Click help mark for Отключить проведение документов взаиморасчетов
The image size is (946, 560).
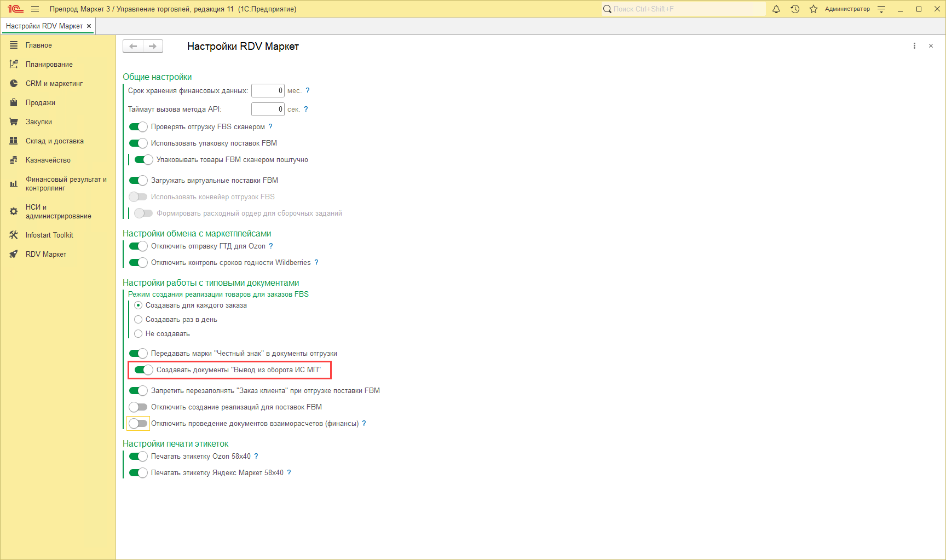pyautogui.click(x=364, y=423)
